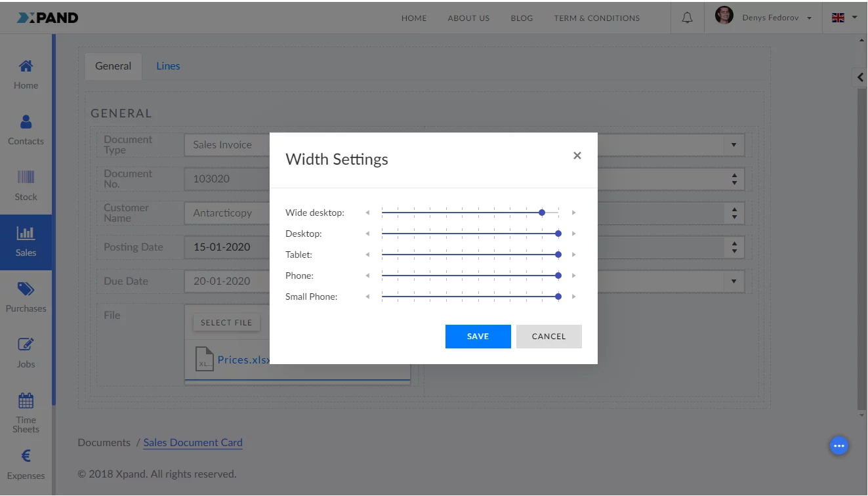This screenshot has width=868, height=496.
Task: Select the Purchases tag icon
Action: click(26, 289)
